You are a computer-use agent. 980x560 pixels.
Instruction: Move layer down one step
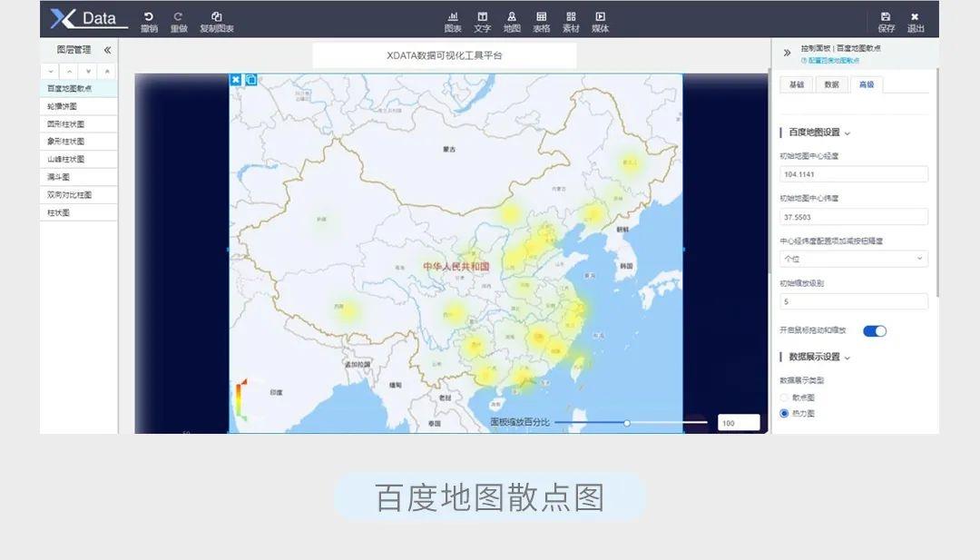pos(51,72)
